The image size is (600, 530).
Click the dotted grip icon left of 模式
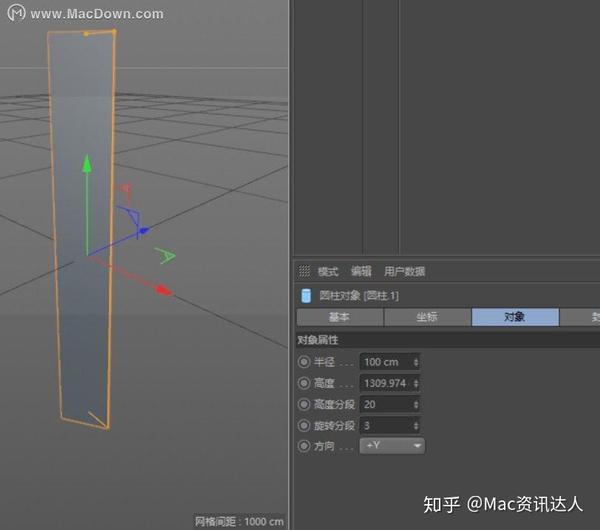(x=304, y=271)
